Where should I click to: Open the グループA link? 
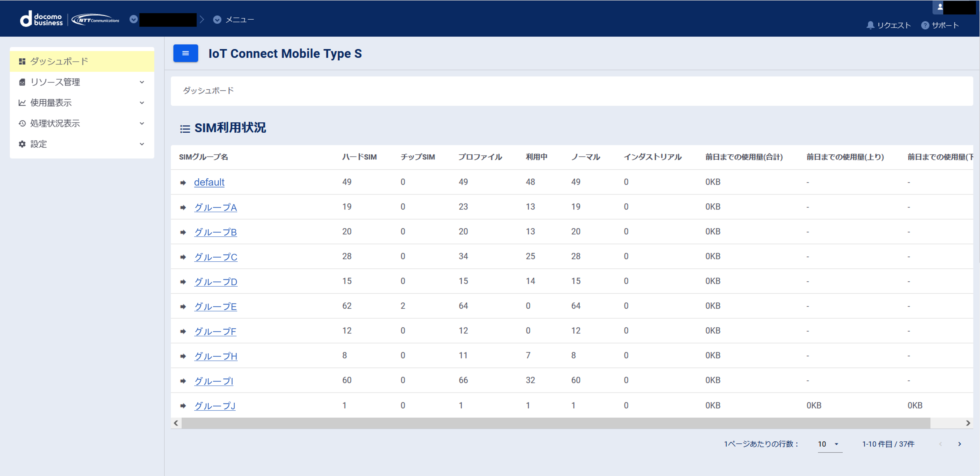click(215, 207)
